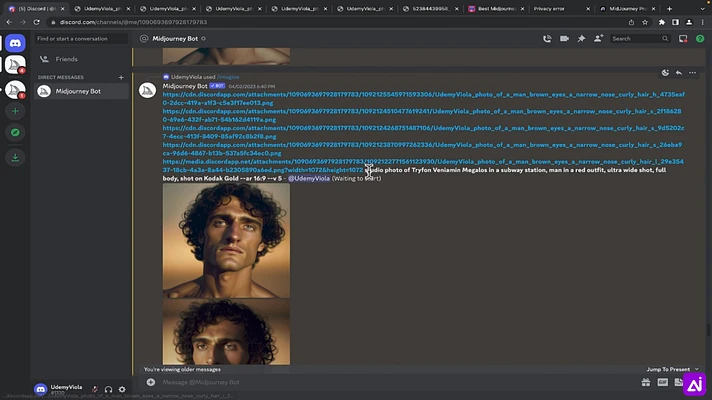712x400 pixels.
Task: Open first curly-haired man portrait image
Action: point(226,241)
